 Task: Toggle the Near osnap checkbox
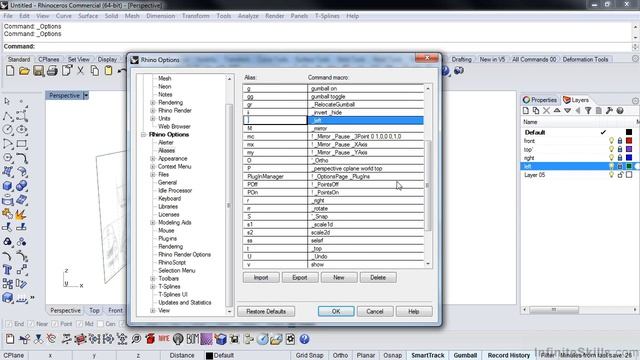click(x=31, y=324)
